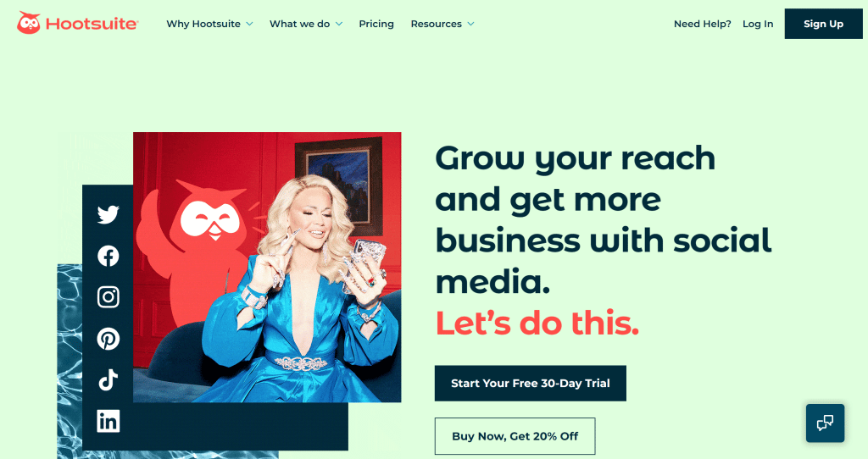Click the TikTok icon

click(108, 380)
